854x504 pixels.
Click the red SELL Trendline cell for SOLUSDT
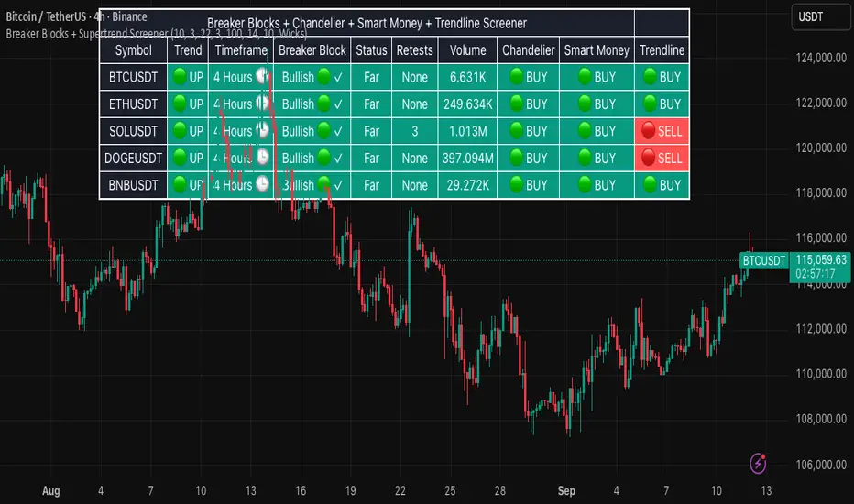click(662, 131)
